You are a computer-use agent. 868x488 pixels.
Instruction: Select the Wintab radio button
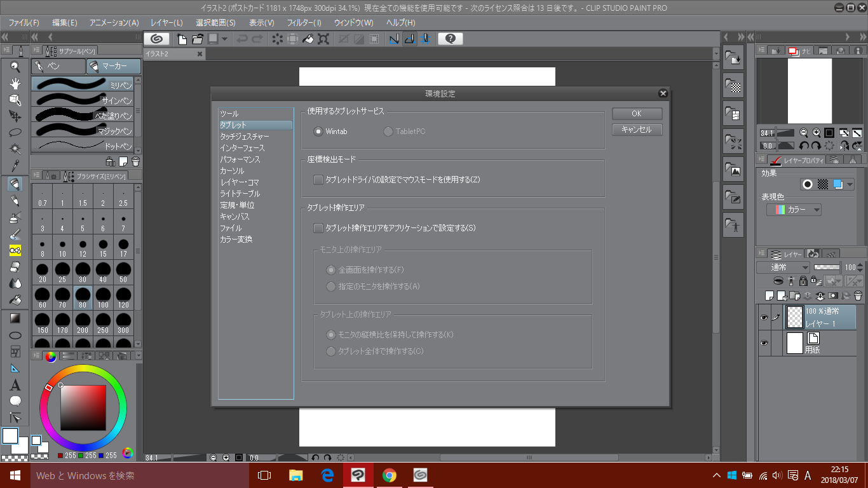pyautogui.click(x=318, y=132)
